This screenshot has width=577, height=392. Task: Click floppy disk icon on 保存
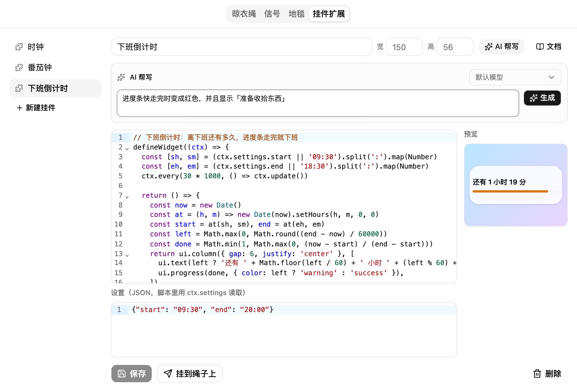coord(122,374)
